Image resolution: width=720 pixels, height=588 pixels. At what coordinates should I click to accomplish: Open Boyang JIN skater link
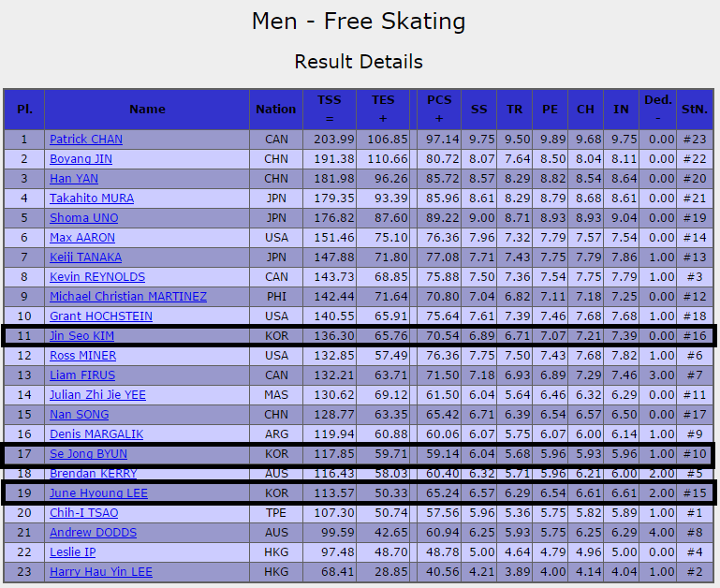pos(81,159)
